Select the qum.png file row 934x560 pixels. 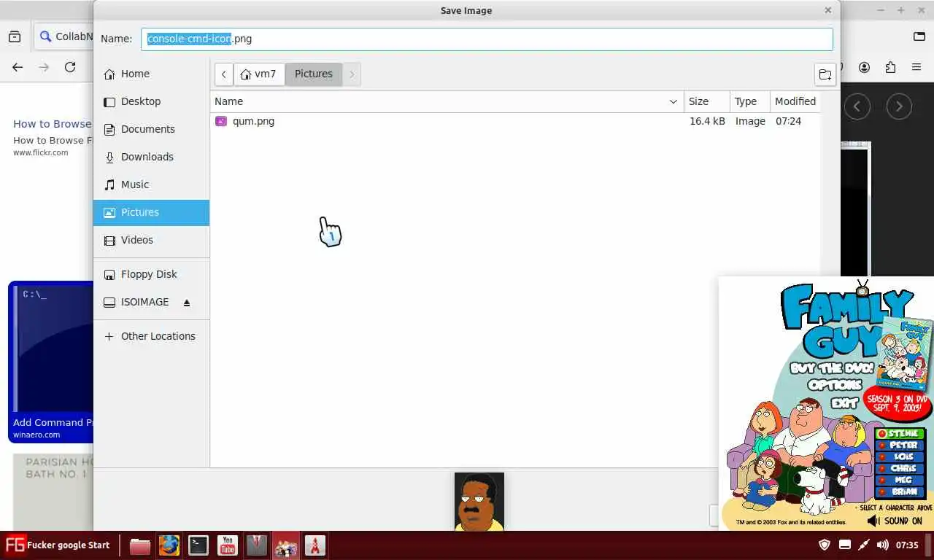point(515,121)
